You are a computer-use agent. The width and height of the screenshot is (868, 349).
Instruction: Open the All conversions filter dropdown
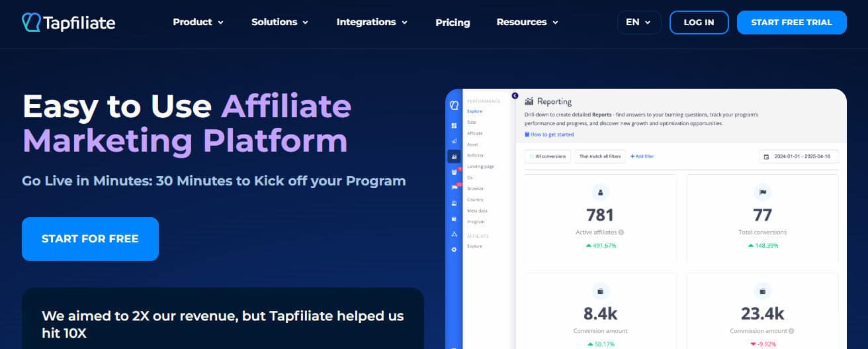point(547,156)
